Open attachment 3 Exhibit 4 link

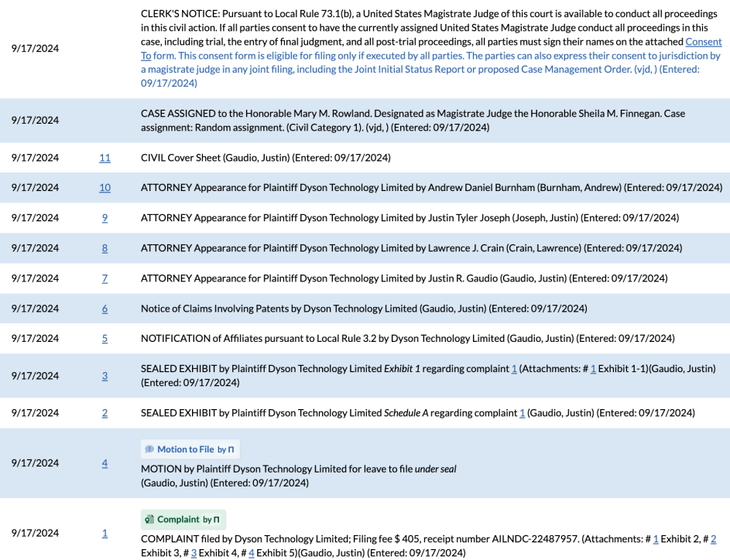(x=194, y=552)
